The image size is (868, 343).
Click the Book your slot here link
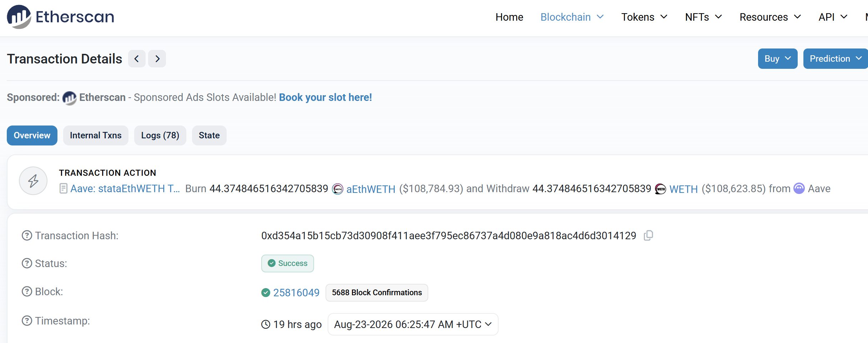point(325,97)
